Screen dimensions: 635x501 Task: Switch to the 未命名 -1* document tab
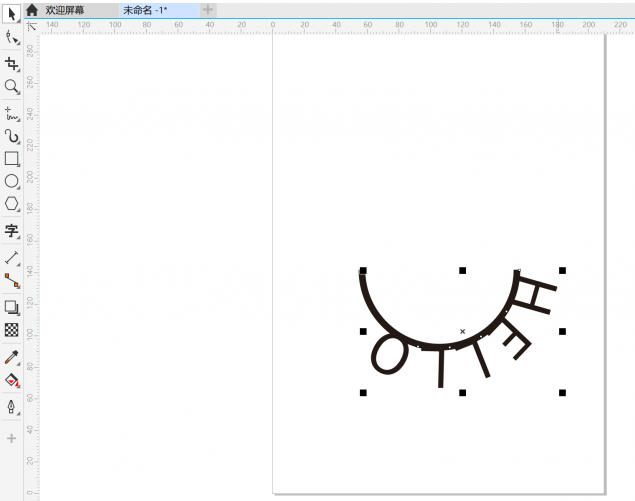pyautogui.click(x=145, y=9)
